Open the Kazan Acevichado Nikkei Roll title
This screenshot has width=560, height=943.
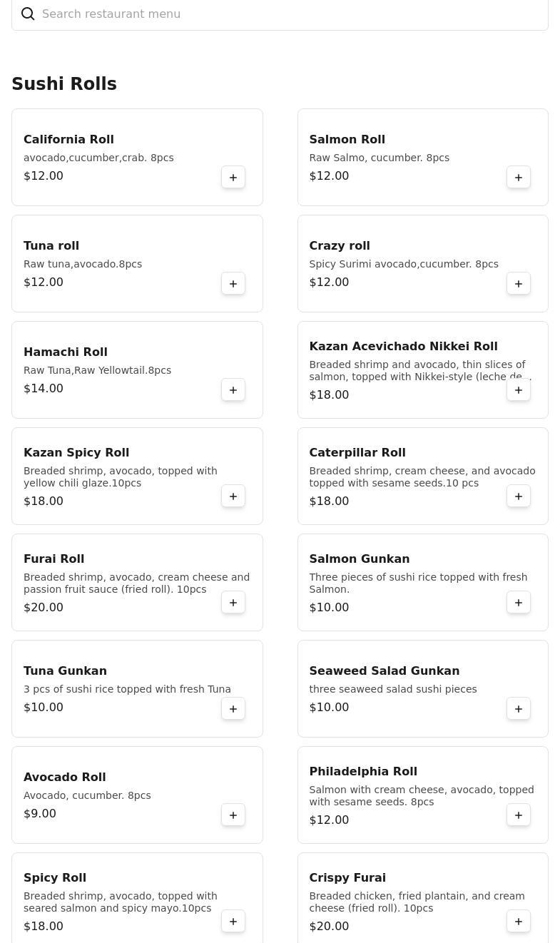click(x=403, y=347)
